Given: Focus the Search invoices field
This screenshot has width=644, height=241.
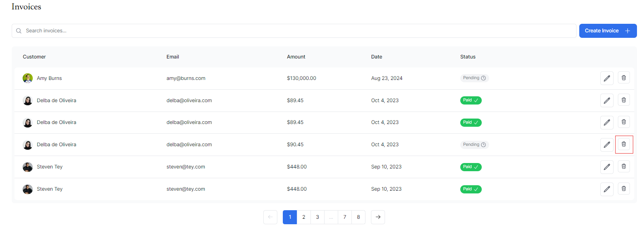Looking at the screenshot, I should click(x=294, y=31).
